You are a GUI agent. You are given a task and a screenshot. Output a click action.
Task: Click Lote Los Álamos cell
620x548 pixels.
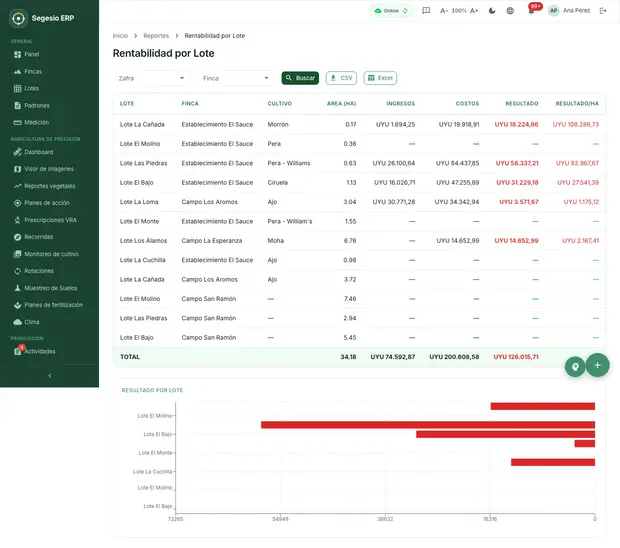[x=143, y=241]
